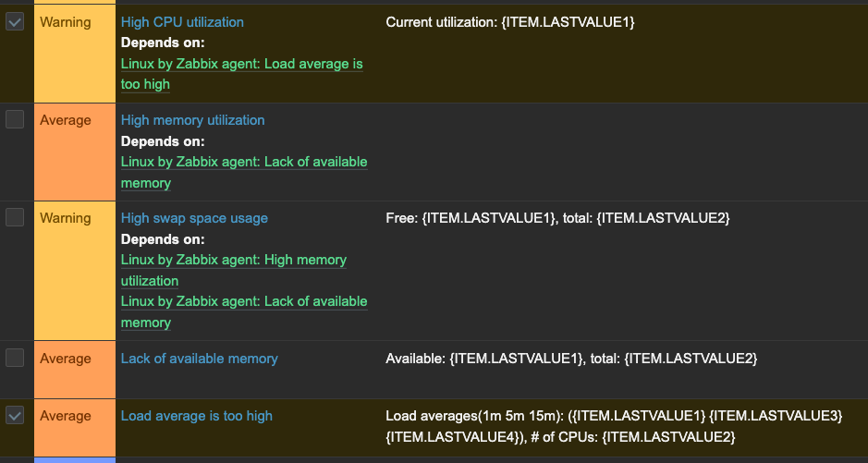Image resolution: width=868 pixels, height=463 pixels.
Task: Select the Lack of available memory checkbox
Action: click(x=15, y=358)
